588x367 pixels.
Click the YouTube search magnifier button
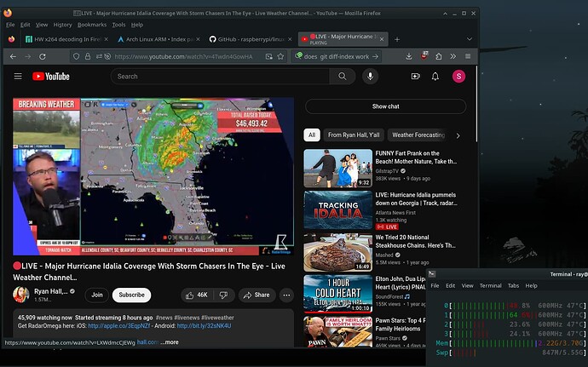pyautogui.click(x=342, y=76)
